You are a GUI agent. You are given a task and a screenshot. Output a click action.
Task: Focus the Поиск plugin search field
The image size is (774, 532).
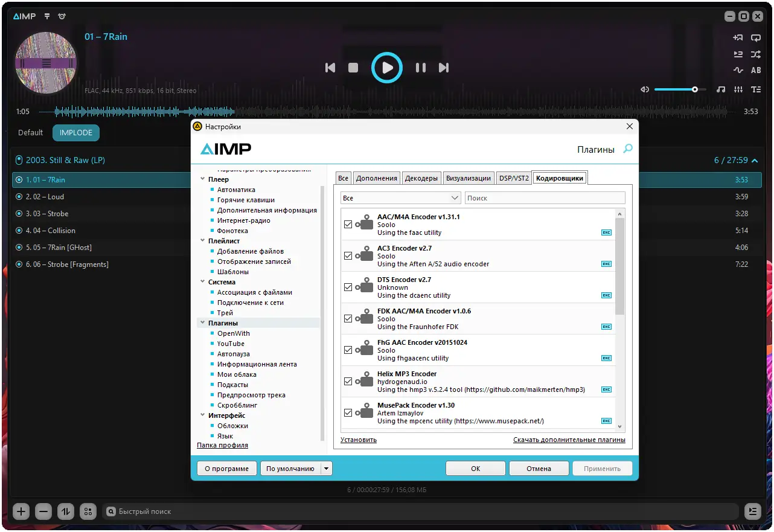click(x=545, y=198)
